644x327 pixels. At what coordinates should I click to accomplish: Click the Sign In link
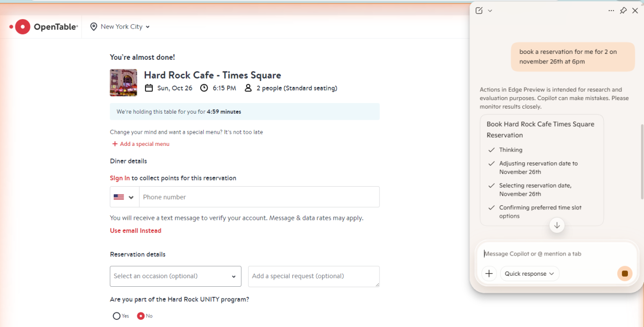pos(120,178)
